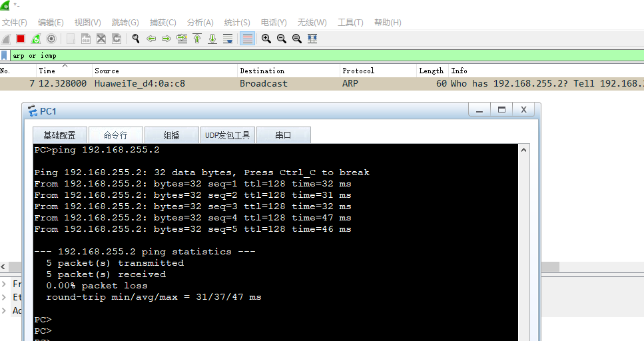Open the 编辑(E) menu

(x=51, y=23)
